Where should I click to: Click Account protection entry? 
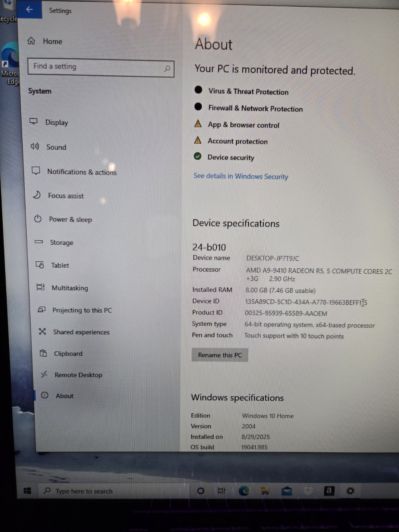point(237,141)
